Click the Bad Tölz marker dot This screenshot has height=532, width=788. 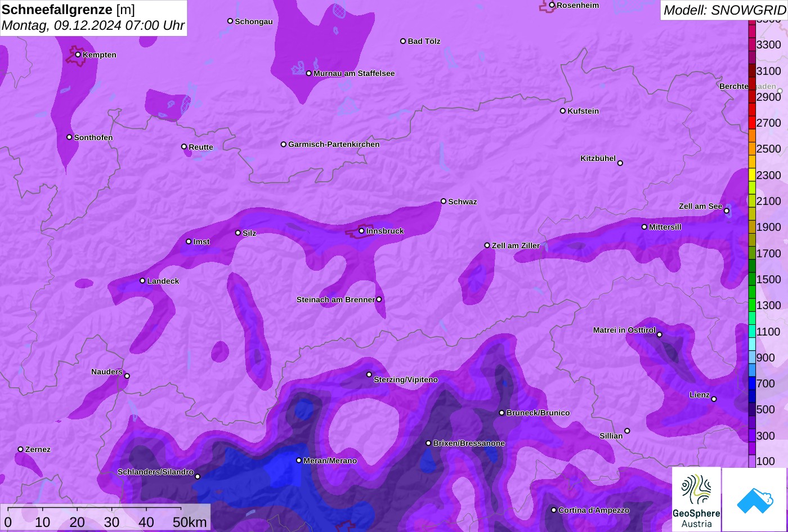403,41
